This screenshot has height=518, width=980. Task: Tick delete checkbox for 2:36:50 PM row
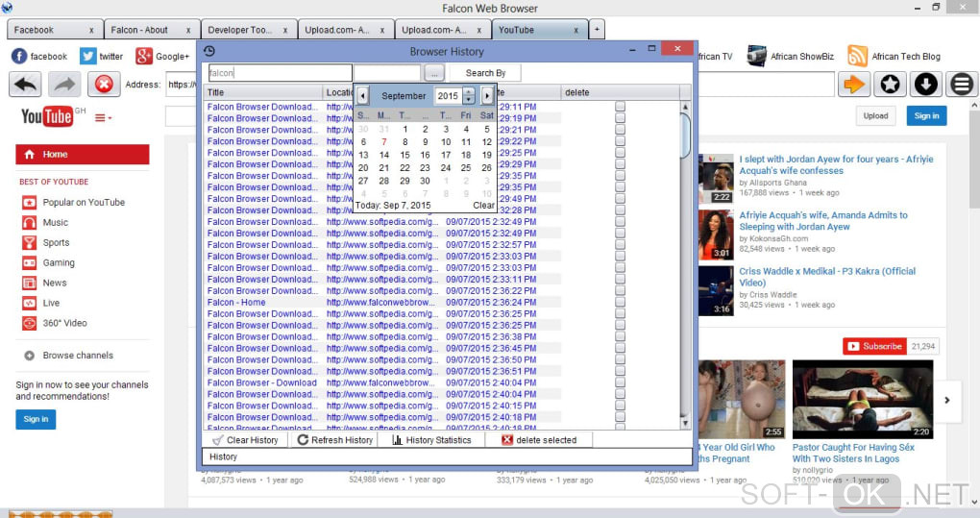pos(620,360)
